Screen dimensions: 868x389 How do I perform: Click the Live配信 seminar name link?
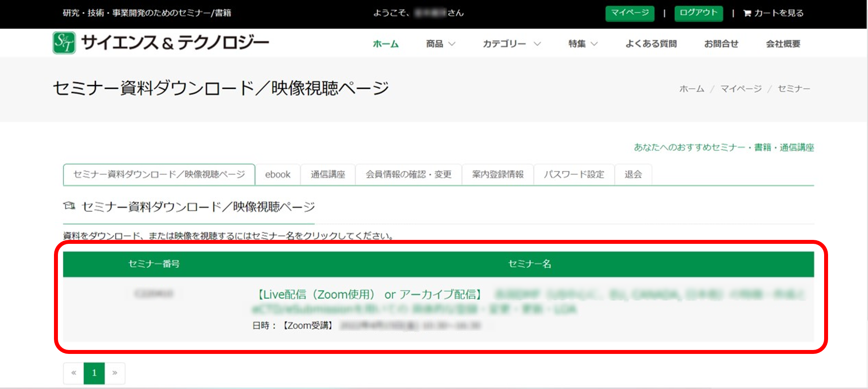click(x=369, y=295)
